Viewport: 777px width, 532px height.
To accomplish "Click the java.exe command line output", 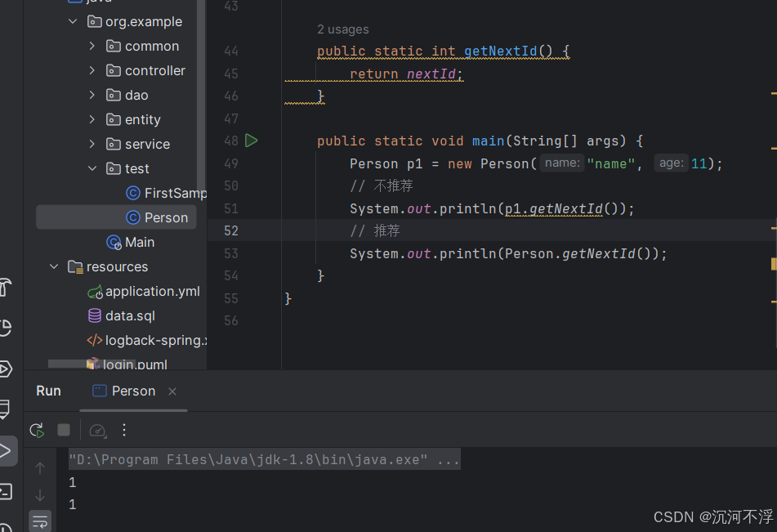I will click(264, 459).
